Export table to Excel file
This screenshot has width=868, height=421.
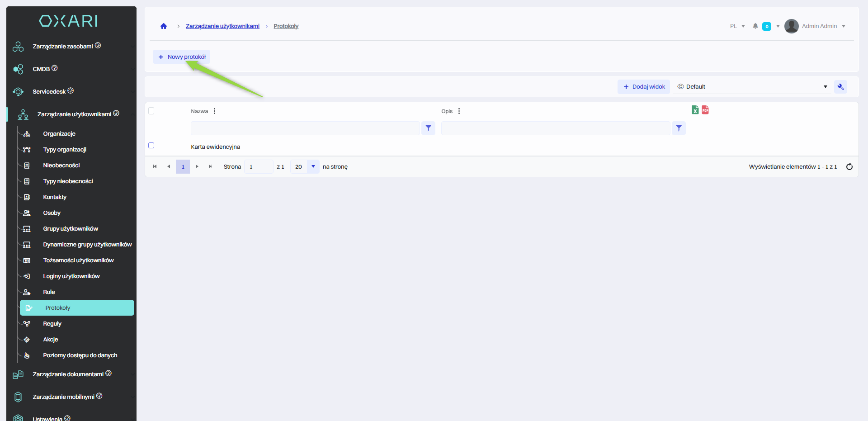coord(695,110)
